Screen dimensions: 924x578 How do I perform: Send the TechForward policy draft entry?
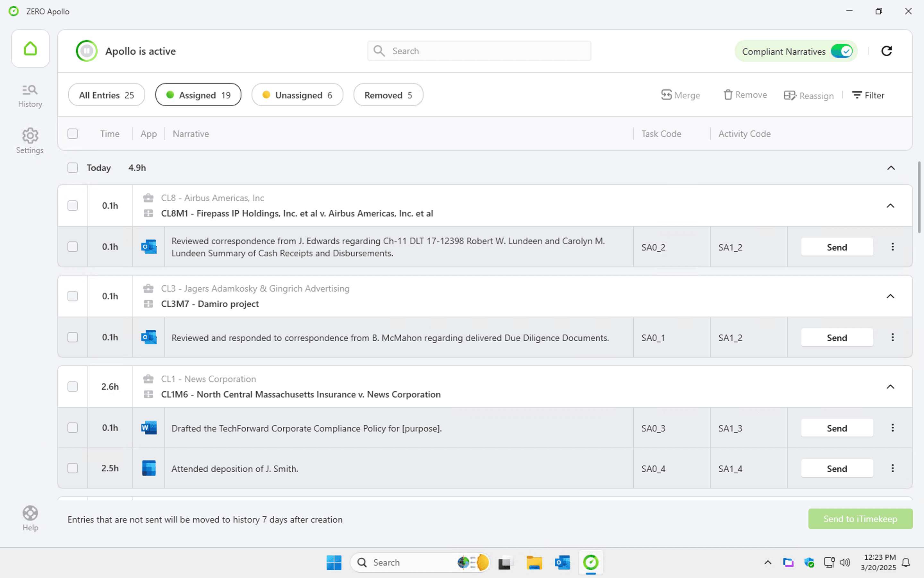tap(837, 428)
